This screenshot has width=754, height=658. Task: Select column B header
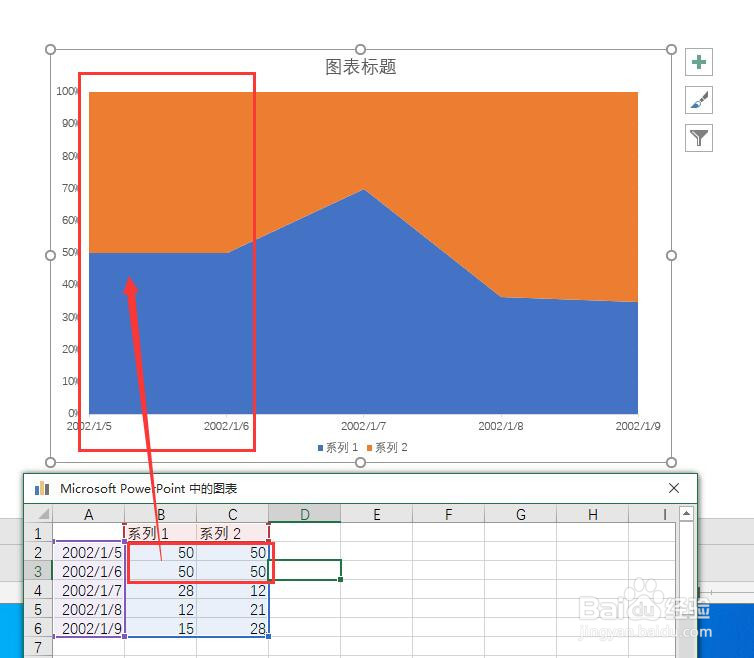coord(161,514)
